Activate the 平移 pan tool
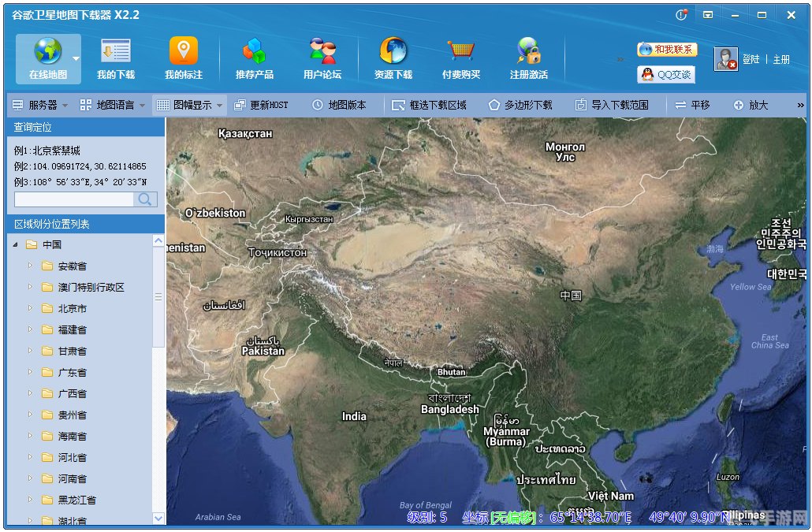 [694, 104]
